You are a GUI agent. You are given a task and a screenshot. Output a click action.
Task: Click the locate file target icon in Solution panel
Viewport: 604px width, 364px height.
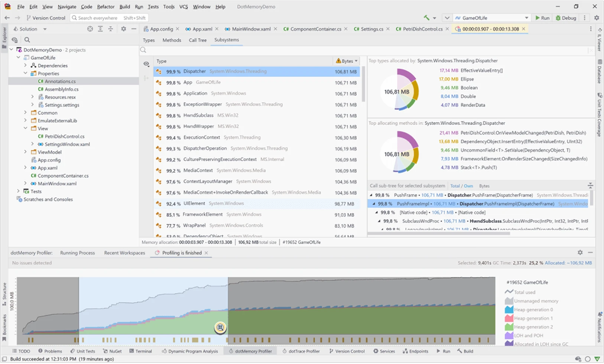[90, 29]
